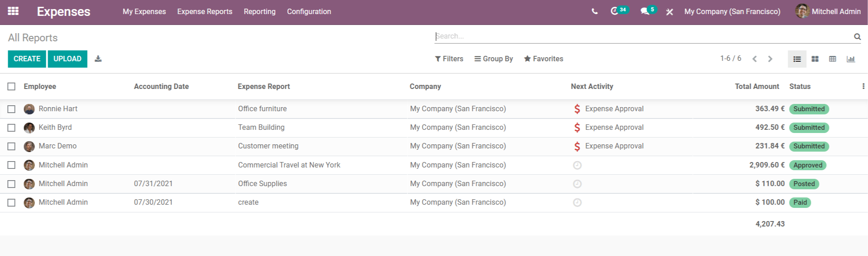Open the apps grid menu icon
This screenshot has height=256, width=868.
pos(13,11)
